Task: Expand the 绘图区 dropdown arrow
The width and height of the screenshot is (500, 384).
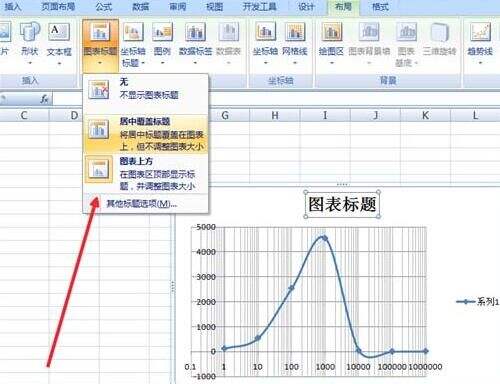Action: [x=332, y=62]
